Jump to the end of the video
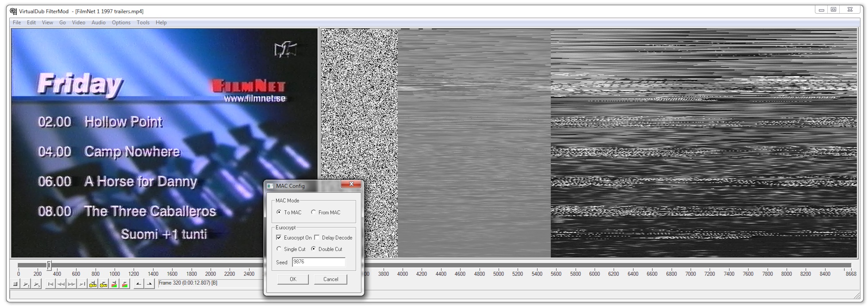 (82, 284)
